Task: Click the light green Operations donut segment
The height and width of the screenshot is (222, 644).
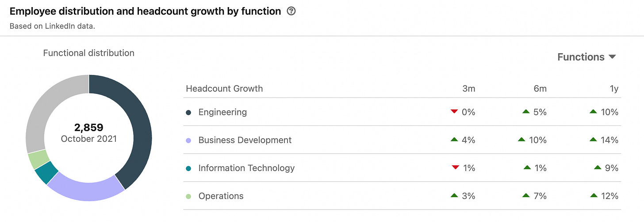Action: [x=39, y=160]
